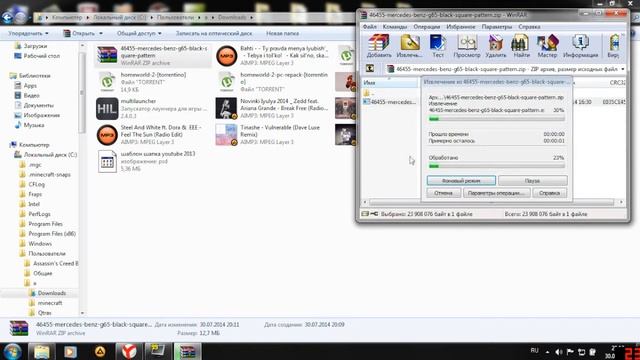
Task: Click Новая папка in Explorer toolbar
Action: (x=282, y=33)
